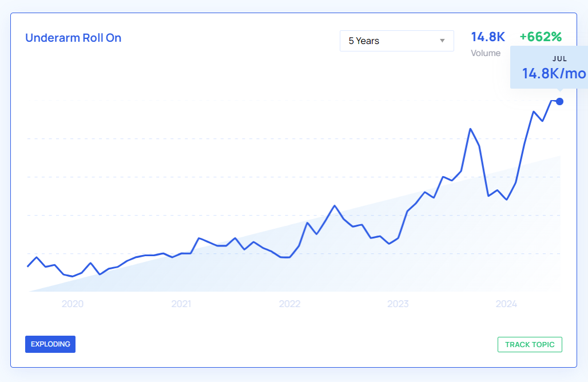Open the 5 Years time range dropdown
The width and height of the screenshot is (588, 382).
pyautogui.click(x=396, y=41)
